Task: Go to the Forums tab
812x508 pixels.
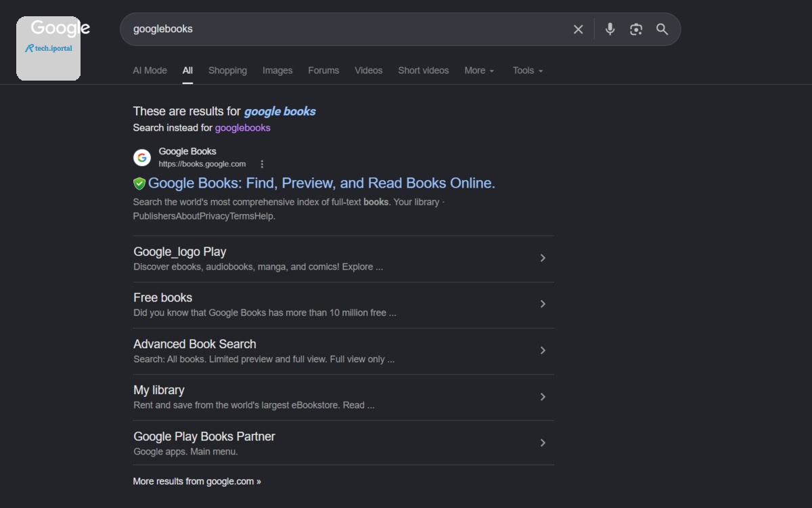Action: click(x=323, y=70)
